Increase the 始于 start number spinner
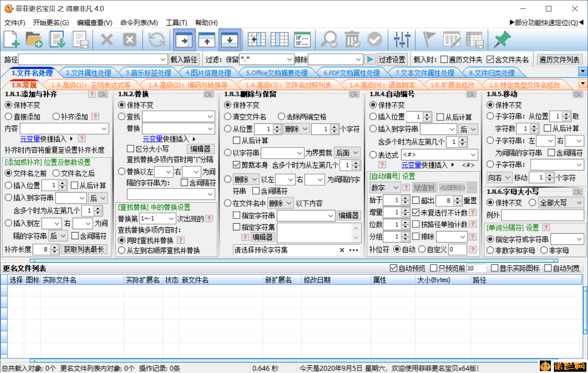The image size is (588, 373). pos(406,198)
